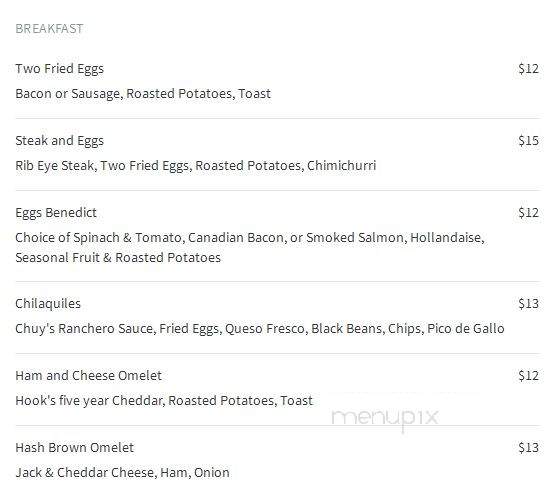Click the Chuy's Ranchero Sauce description

pyautogui.click(x=260, y=329)
